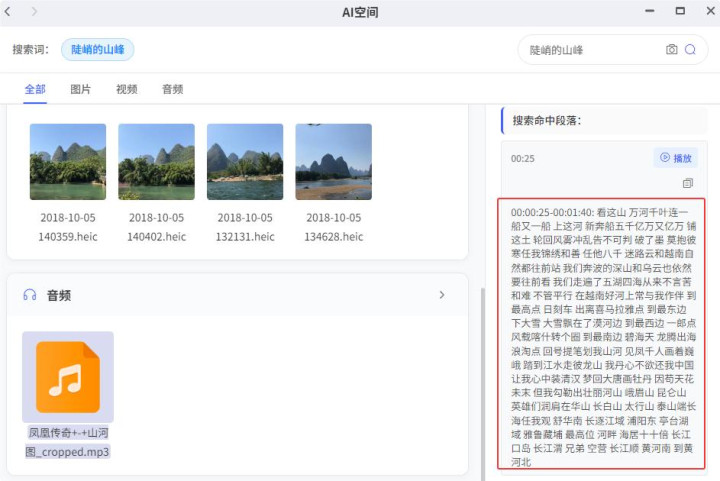Open the 140359.heic photo thumbnail
The width and height of the screenshot is (720, 481).
coord(68,162)
